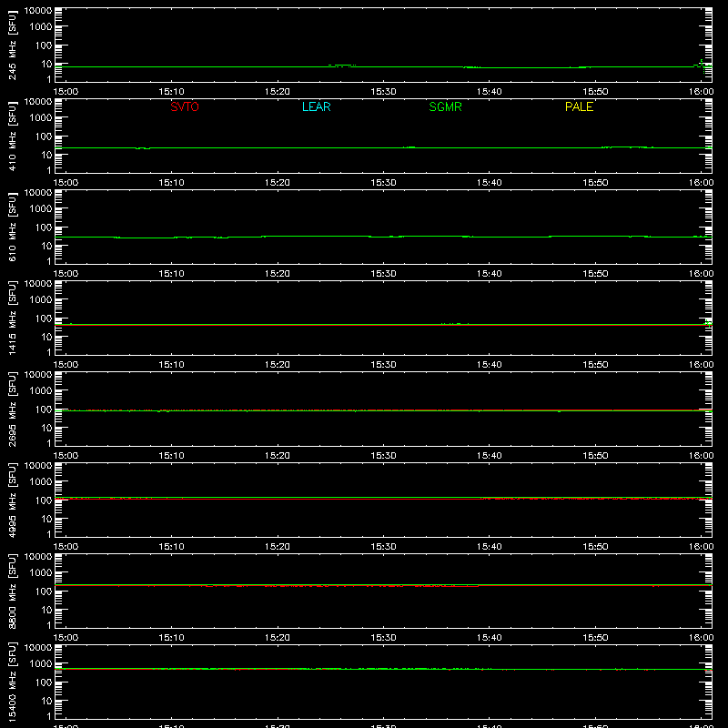The image size is (728, 728).
Task: Click 15:30 tick below the 245 MHz plot
Action: 383,92
